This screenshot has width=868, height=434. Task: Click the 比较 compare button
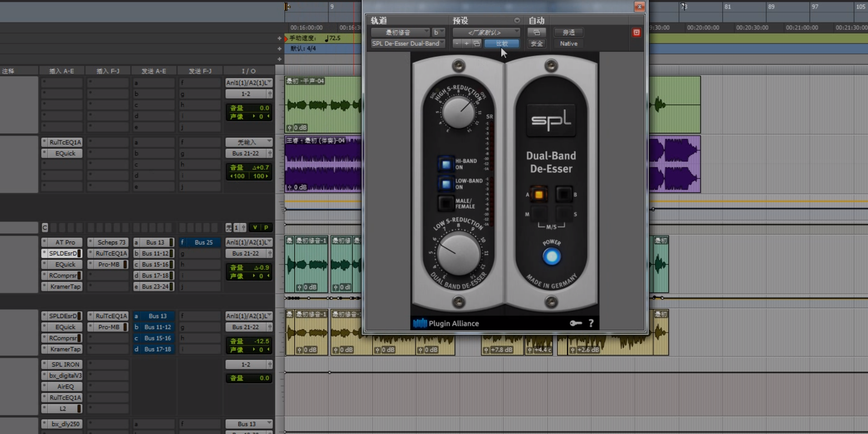(501, 44)
